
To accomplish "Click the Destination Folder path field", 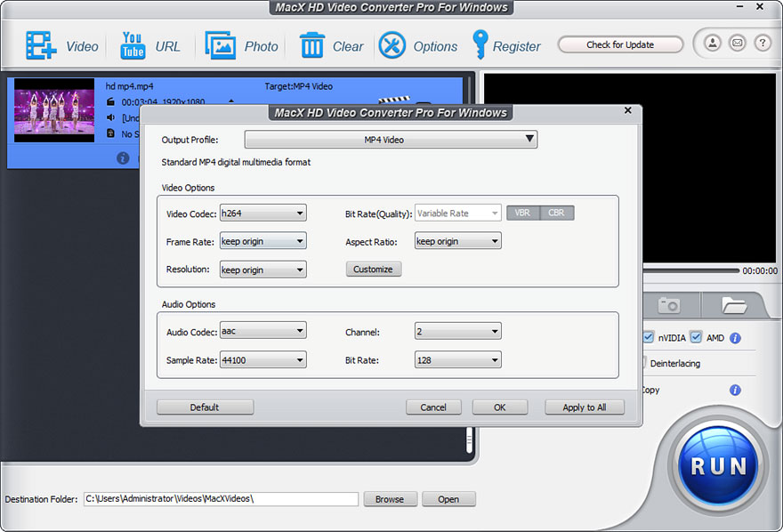I will point(221,498).
